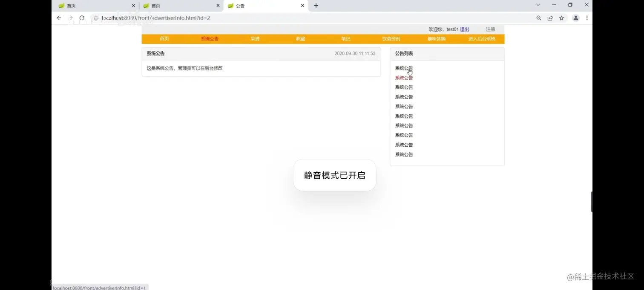
Task: Go forward in browser history
Action: point(71,18)
